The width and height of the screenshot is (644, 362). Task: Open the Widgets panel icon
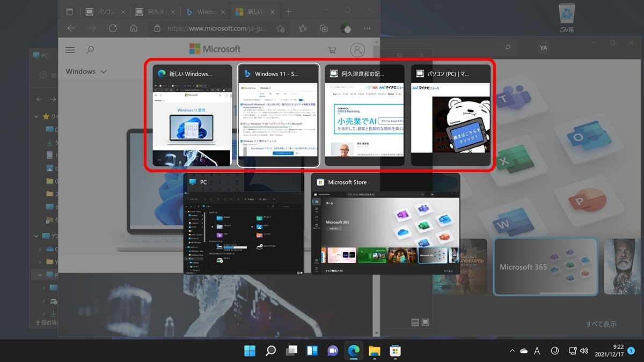312,351
